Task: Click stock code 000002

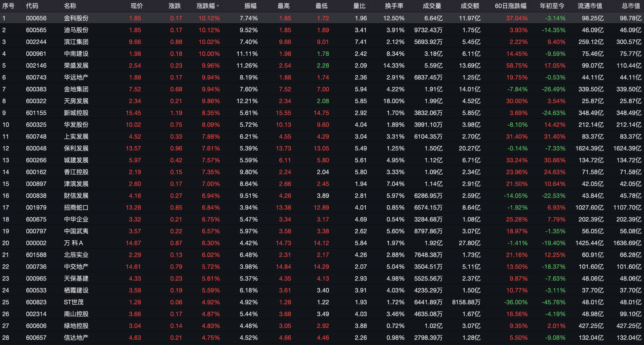Action: tap(36, 243)
